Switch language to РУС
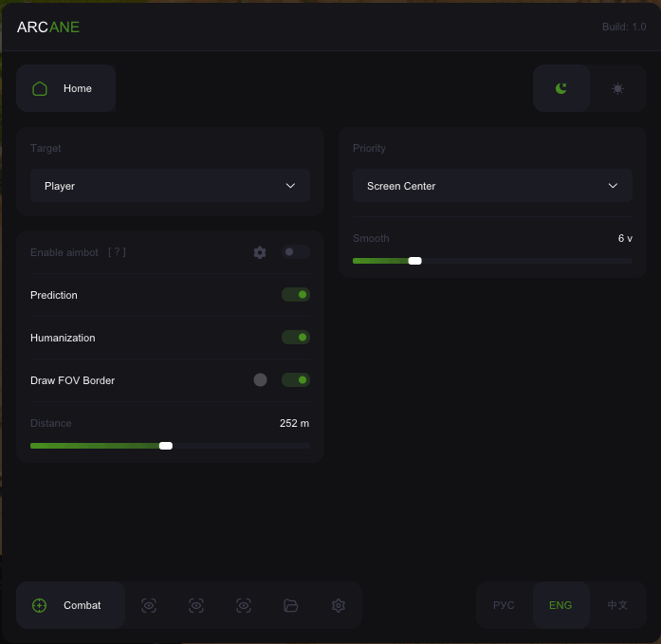The height and width of the screenshot is (644, 661). (505, 605)
